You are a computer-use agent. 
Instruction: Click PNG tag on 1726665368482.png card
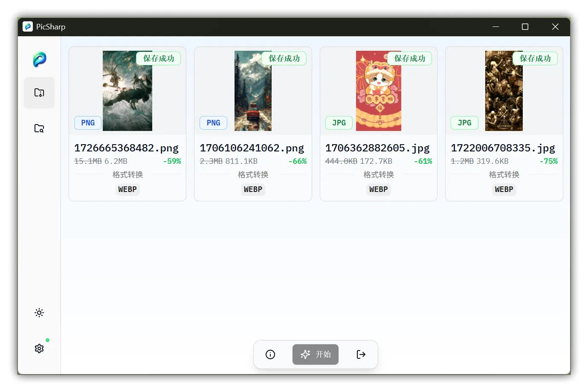click(x=88, y=123)
